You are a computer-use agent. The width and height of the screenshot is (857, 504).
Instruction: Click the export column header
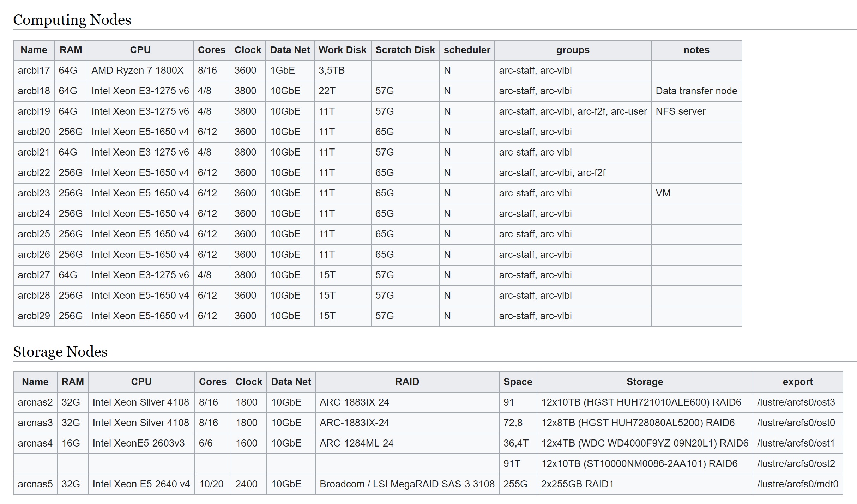tap(798, 382)
